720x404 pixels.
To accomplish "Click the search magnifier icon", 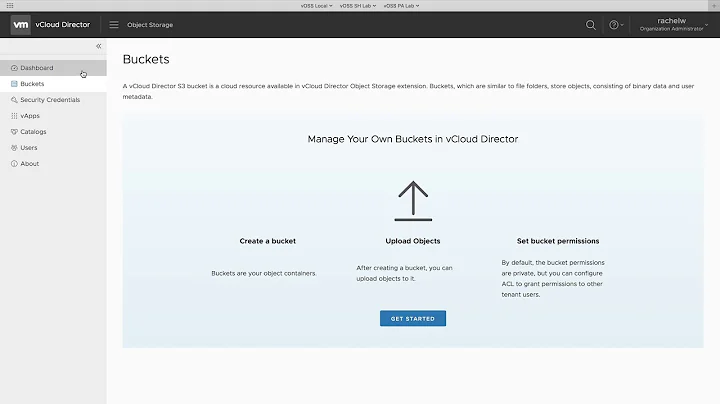I will point(591,25).
